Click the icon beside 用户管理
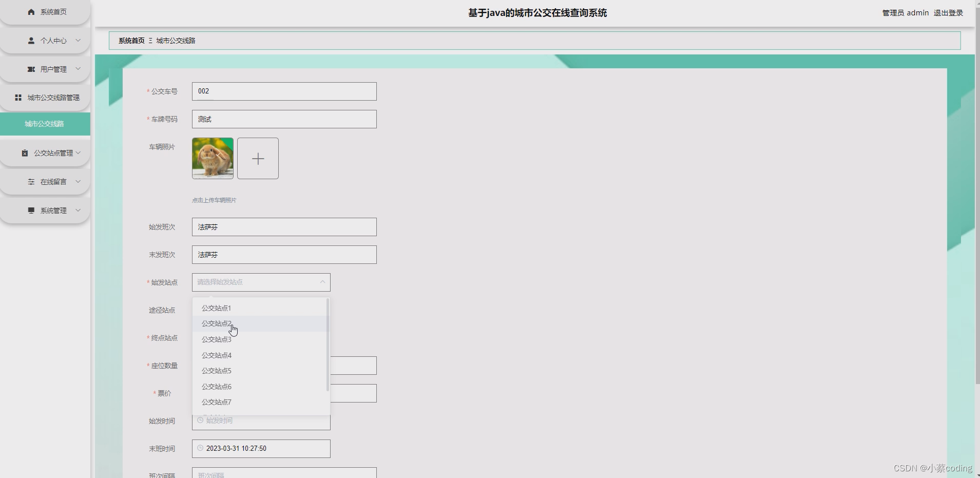This screenshot has width=980, height=478. click(31, 69)
